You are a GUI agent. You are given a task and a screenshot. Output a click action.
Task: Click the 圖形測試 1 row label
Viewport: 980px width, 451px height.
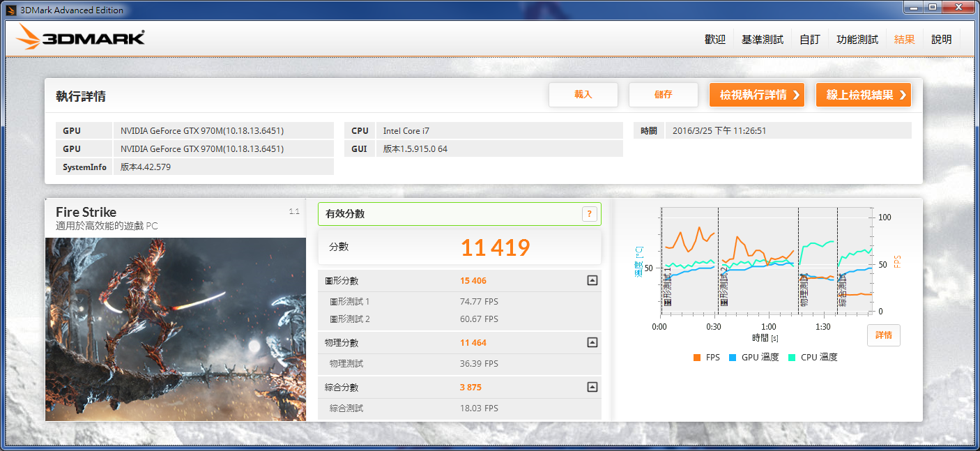point(349,302)
